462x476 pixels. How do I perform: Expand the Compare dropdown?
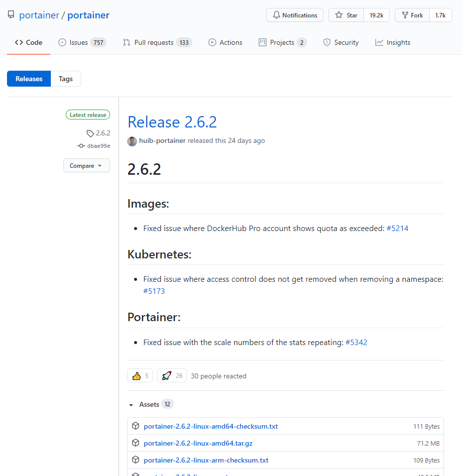point(87,165)
